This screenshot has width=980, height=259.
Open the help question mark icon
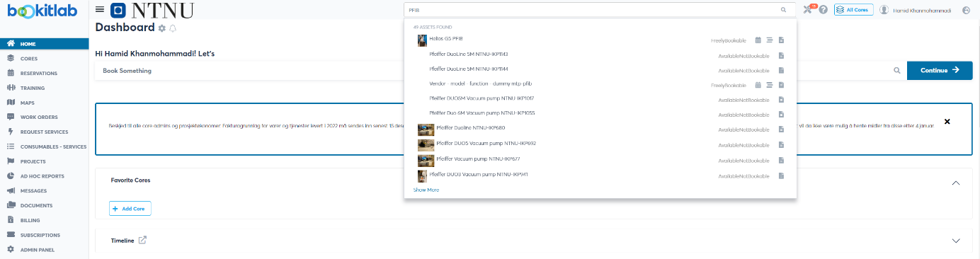[824, 10]
